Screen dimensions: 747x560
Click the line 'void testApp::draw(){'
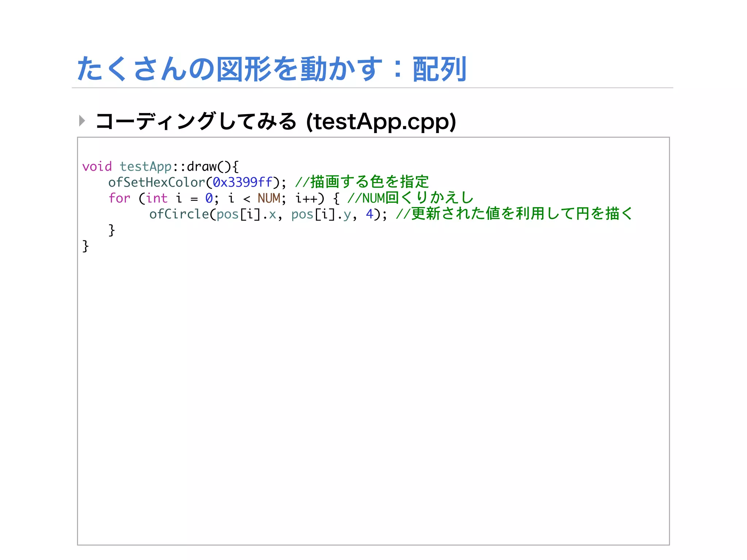tap(160, 167)
